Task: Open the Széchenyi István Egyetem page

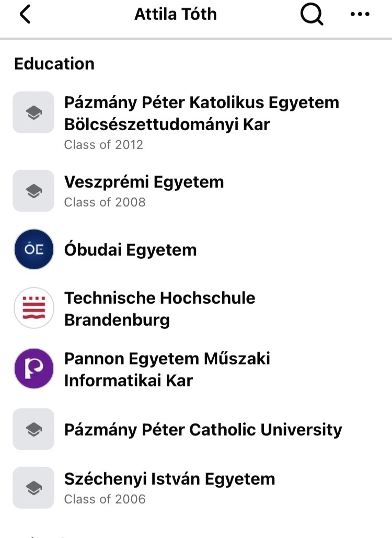Action: [x=169, y=479]
